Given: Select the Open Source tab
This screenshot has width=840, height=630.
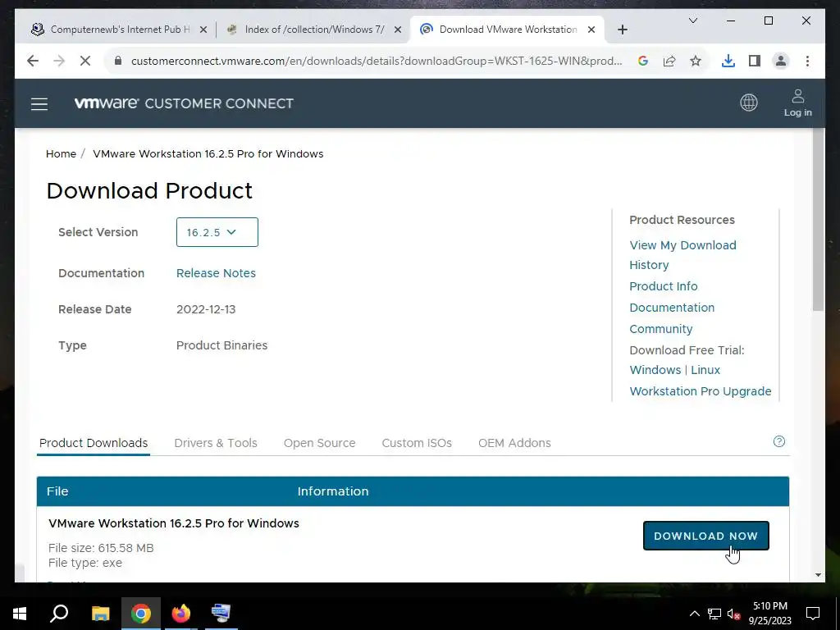Looking at the screenshot, I should tap(319, 443).
